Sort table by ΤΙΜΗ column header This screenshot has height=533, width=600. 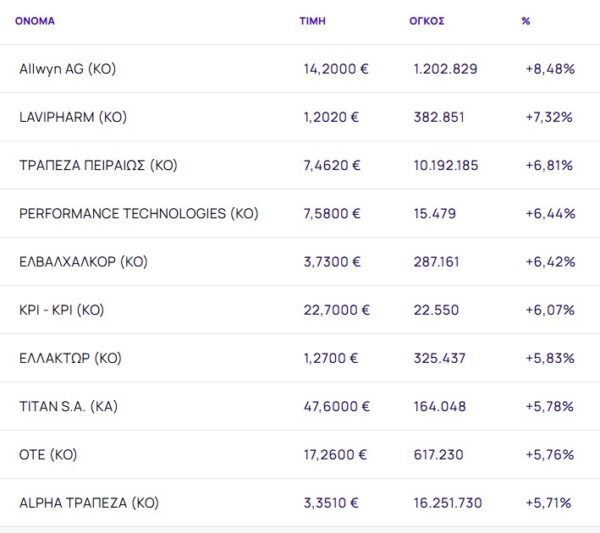[x=312, y=20]
